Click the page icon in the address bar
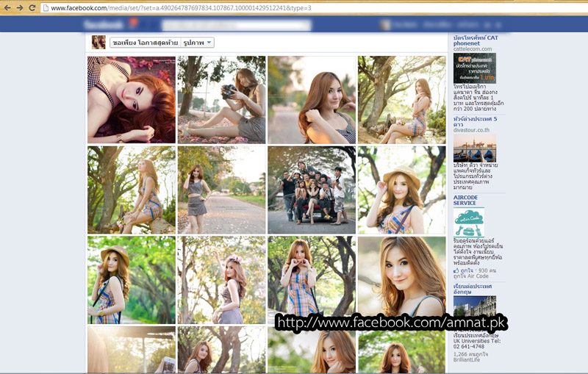The image size is (588, 374). pos(46,8)
